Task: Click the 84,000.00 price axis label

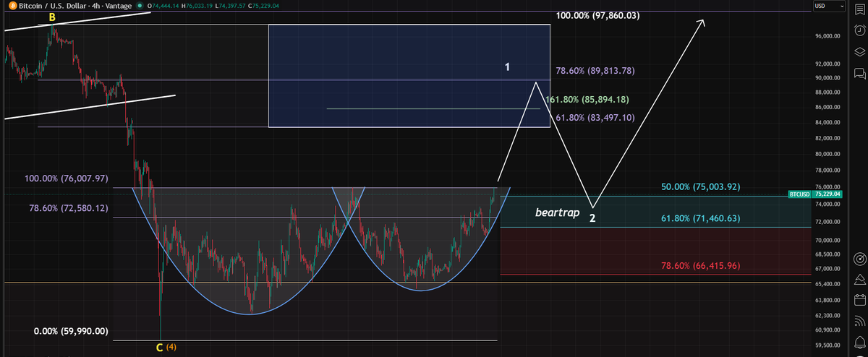Action: pyautogui.click(x=826, y=122)
